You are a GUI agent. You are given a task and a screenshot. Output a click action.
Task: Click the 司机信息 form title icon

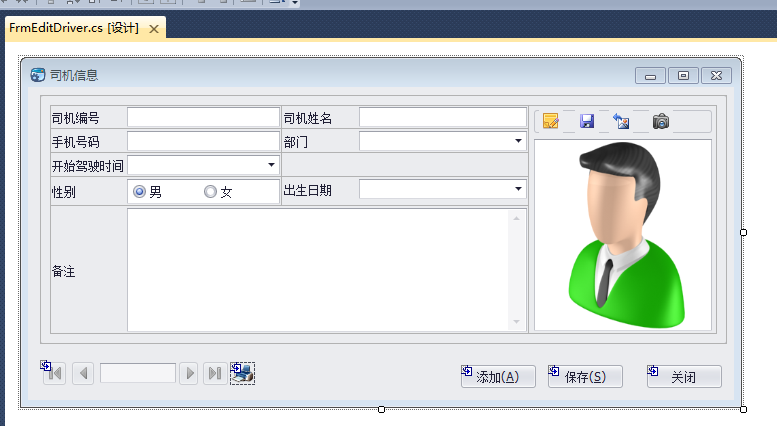tap(38, 75)
